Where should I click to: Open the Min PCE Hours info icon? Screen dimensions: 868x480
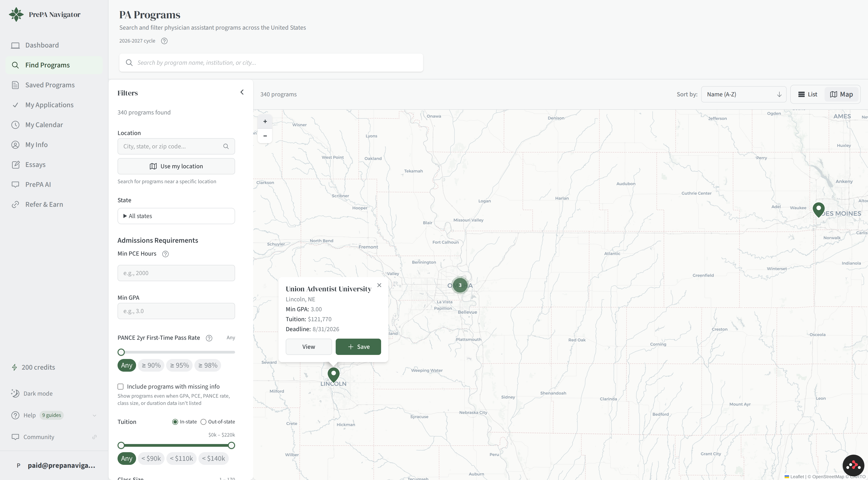click(165, 254)
